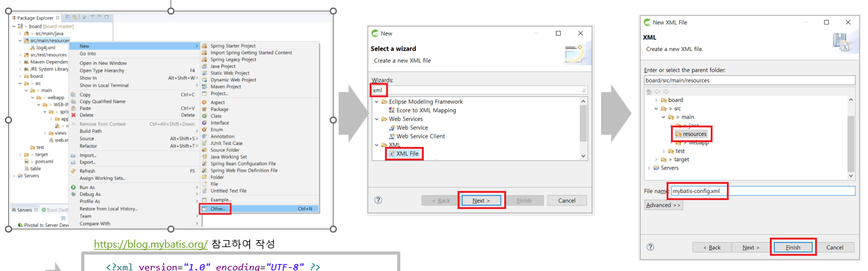Image resolution: width=868 pixels, height=271 pixels.
Task: Click the Package icon in New submenu
Action: (x=205, y=109)
